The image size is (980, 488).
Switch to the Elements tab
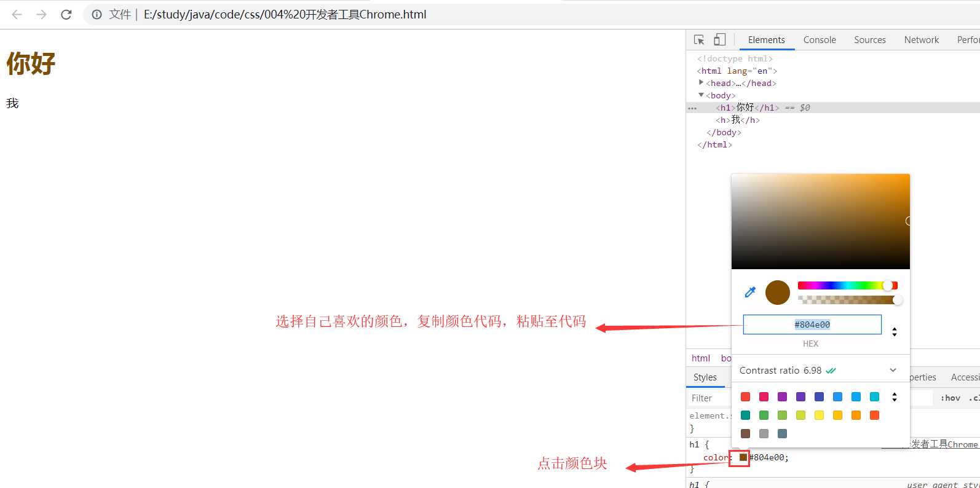(x=766, y=40)
